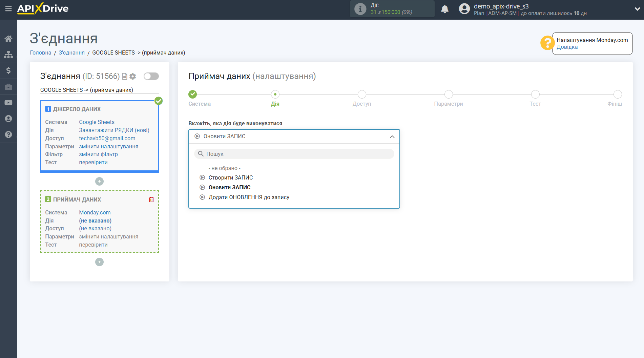Add a block after the data source
Screen dimensions: 644x358
tap(99, 182)
